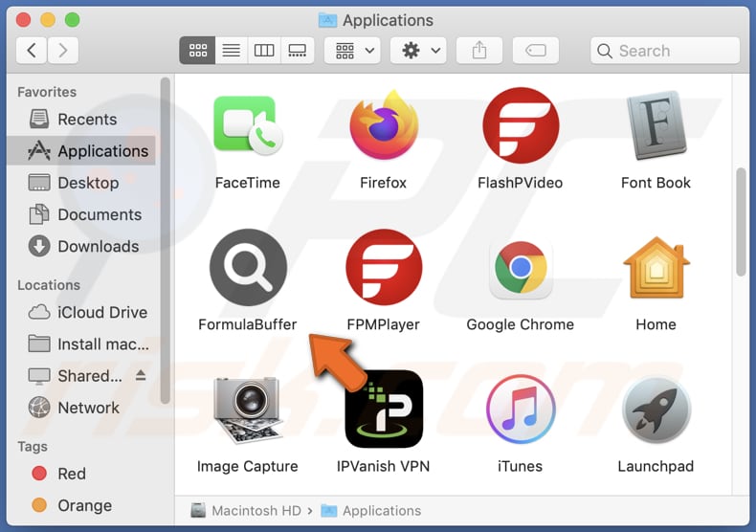Select the FPMPlayer app icon
756x532 pixels.
(384, 267)
